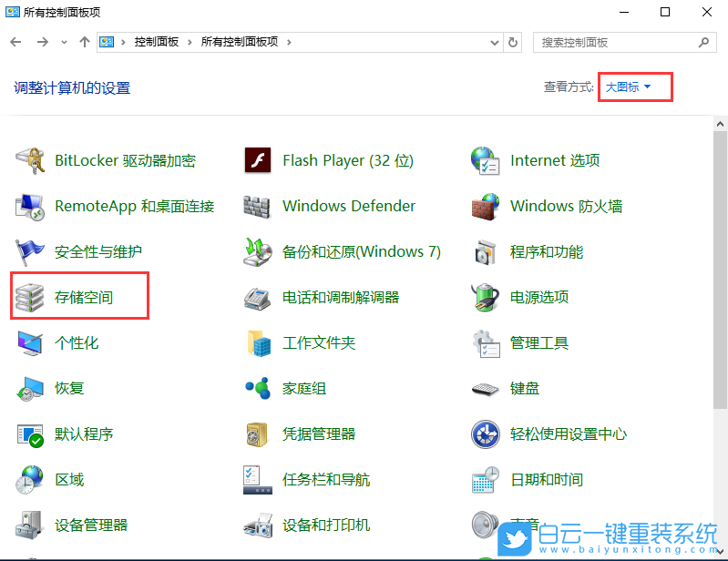The image size is (728, 561).
Task: Open the recent locations dropdown arrow
Action: pos(64,42)
